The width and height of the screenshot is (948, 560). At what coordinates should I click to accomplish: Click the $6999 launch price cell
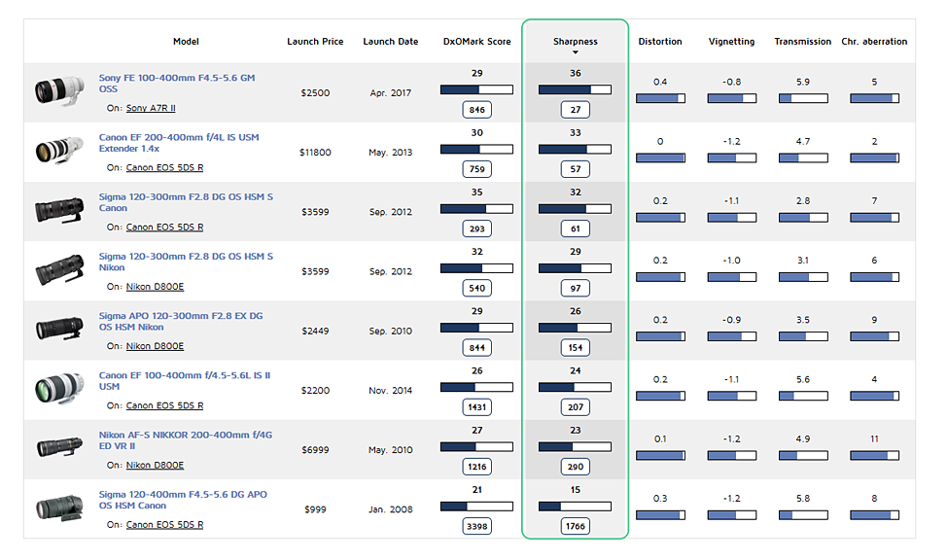[x=315, y=450]
